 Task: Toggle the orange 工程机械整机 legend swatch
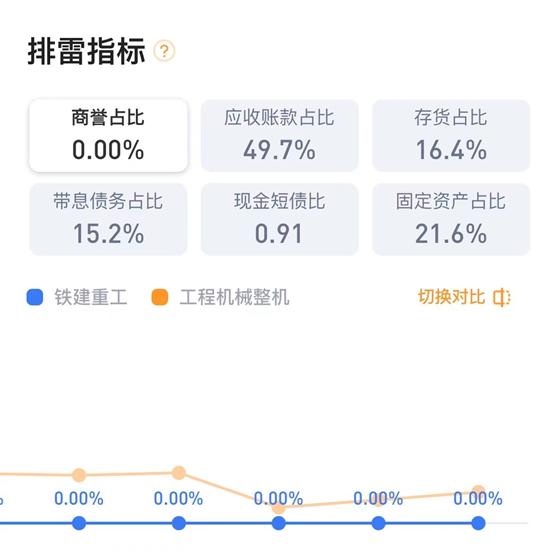(x=160, y=297)
